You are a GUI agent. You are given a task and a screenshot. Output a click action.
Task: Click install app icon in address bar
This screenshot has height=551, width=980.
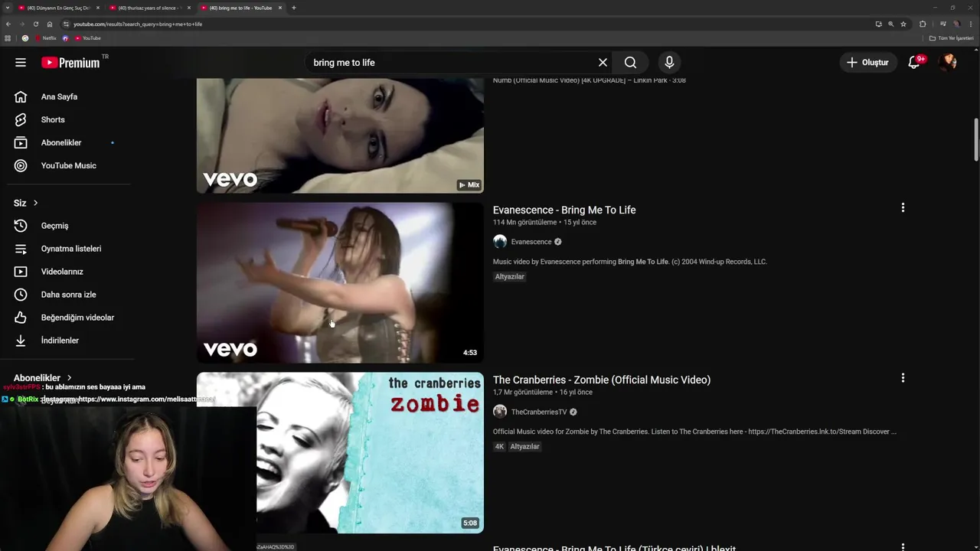pyautogui.click(x=878, y=24)
